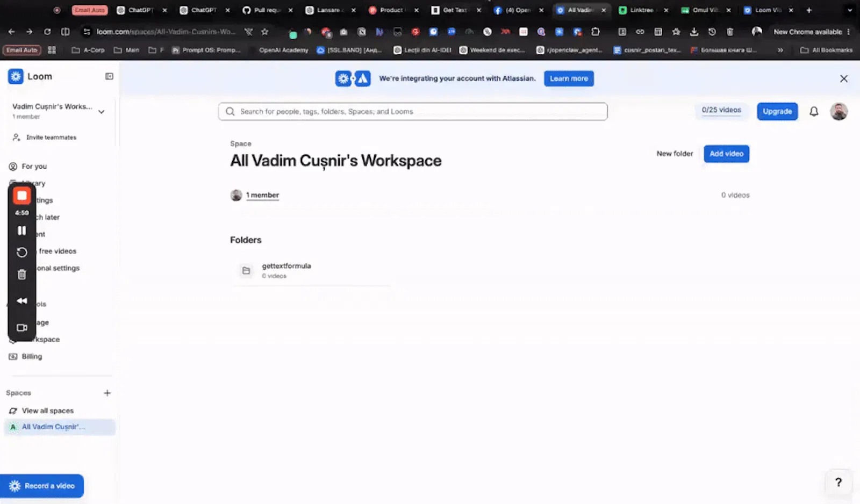Click Learn more in the Atlassian banner
This screenshot has width=860, height=504.
(569, 78)
